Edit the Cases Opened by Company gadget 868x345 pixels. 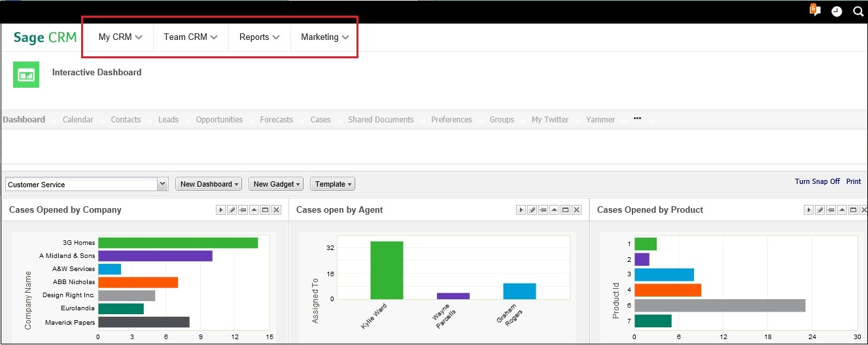click(232, 210)
